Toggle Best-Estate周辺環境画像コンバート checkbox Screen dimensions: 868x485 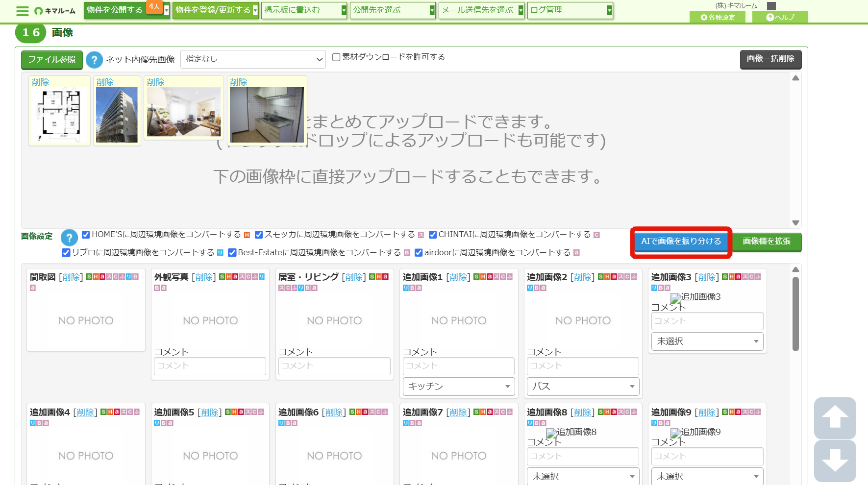[232, 253]
